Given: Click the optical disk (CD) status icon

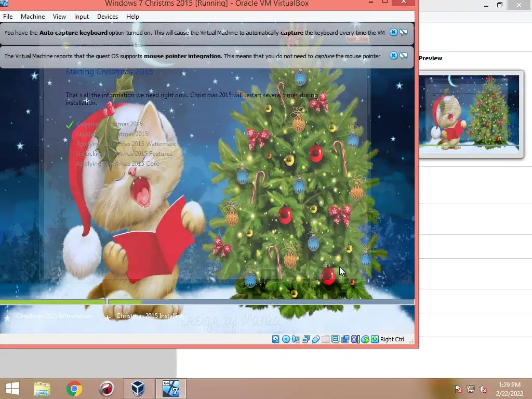Looking at the screenshot, I should click(286, 339).
